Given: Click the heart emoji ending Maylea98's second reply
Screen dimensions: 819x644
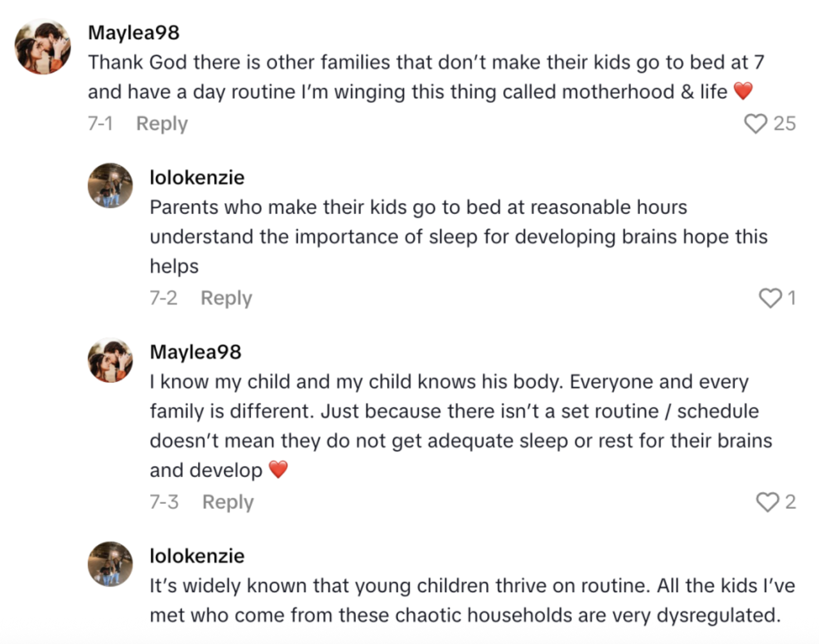Looking at the screenshot, I should point(277,469).
